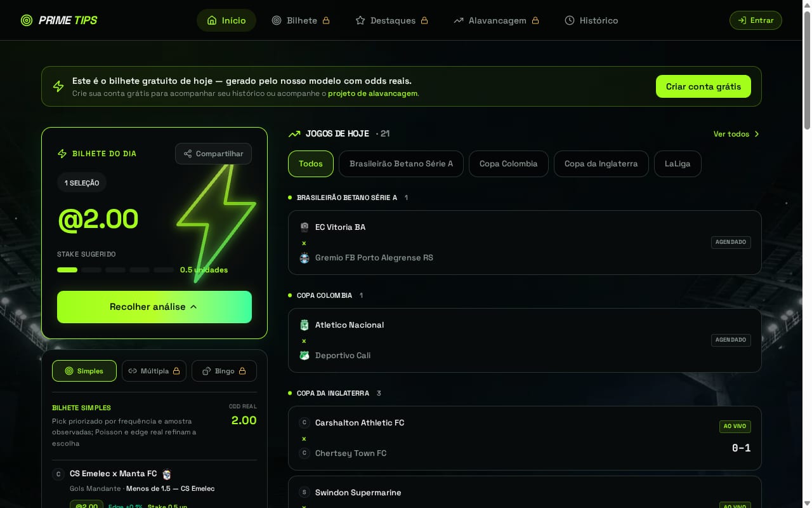Click CS Emelec x Manta FC pick

point(113,474)
